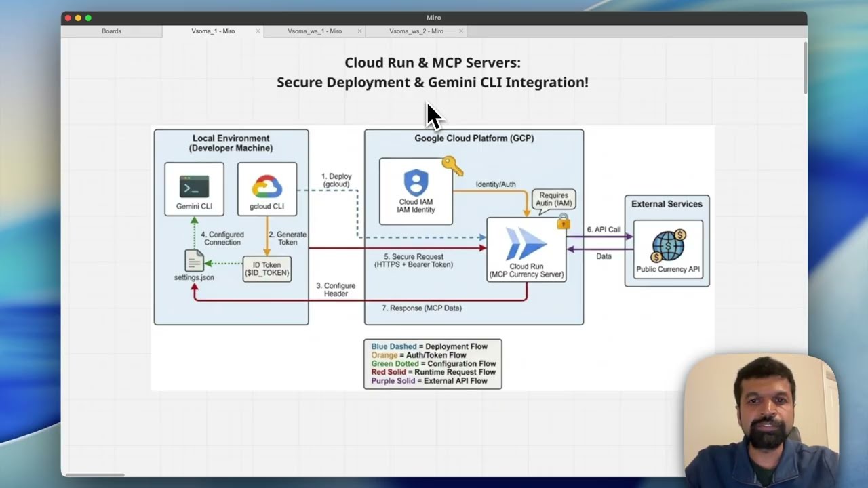Viewport: 868px width, 488px height.
Task: Close the Vsoma_ws_2 - Miro tab
Action: pos(461,31)
